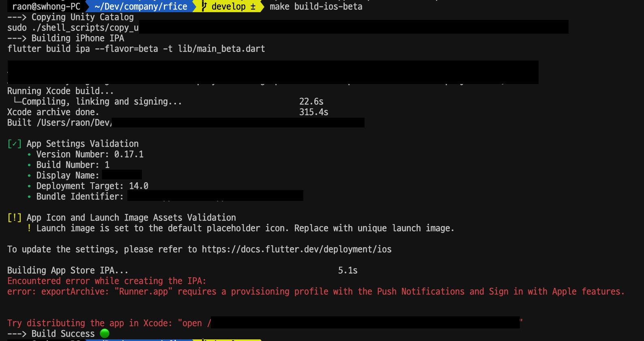644x341 pixels.
Task: Click 'Encountered error while creating the IPA:'
Action: pos(107,281)
